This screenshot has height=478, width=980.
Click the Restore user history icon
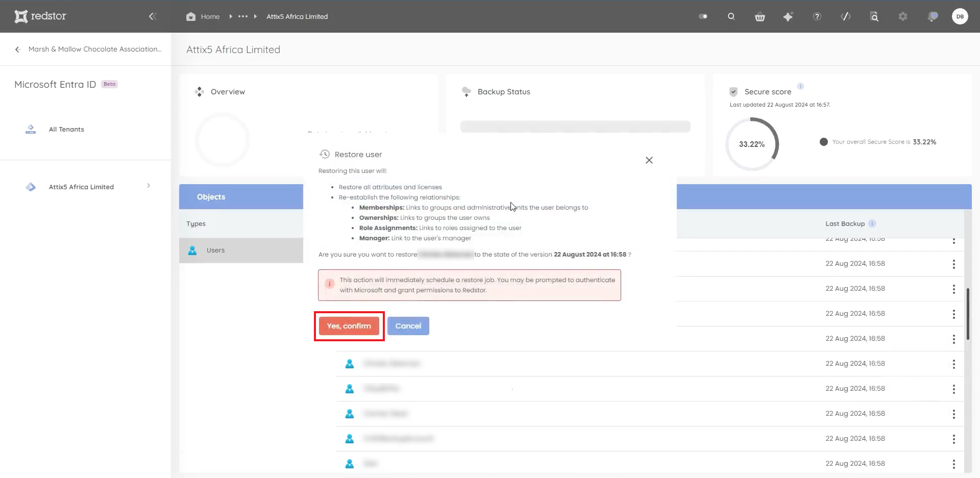(325, 154)
